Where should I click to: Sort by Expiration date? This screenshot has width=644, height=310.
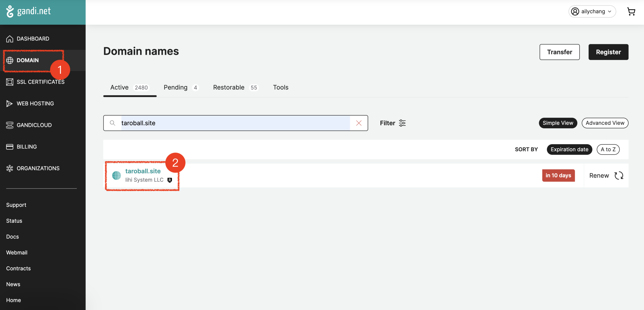click(569, 149)
